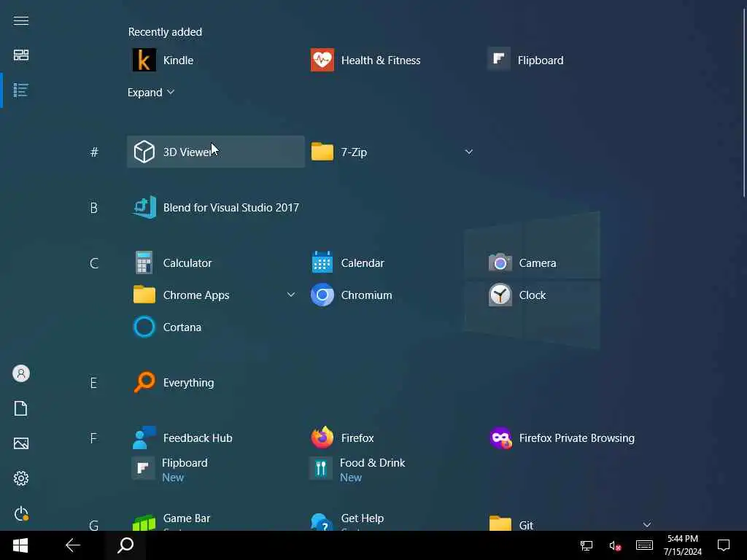Open the Settings gear in the sidebar
This screenshot has width=747, height=560.
[x=21, y=478]
